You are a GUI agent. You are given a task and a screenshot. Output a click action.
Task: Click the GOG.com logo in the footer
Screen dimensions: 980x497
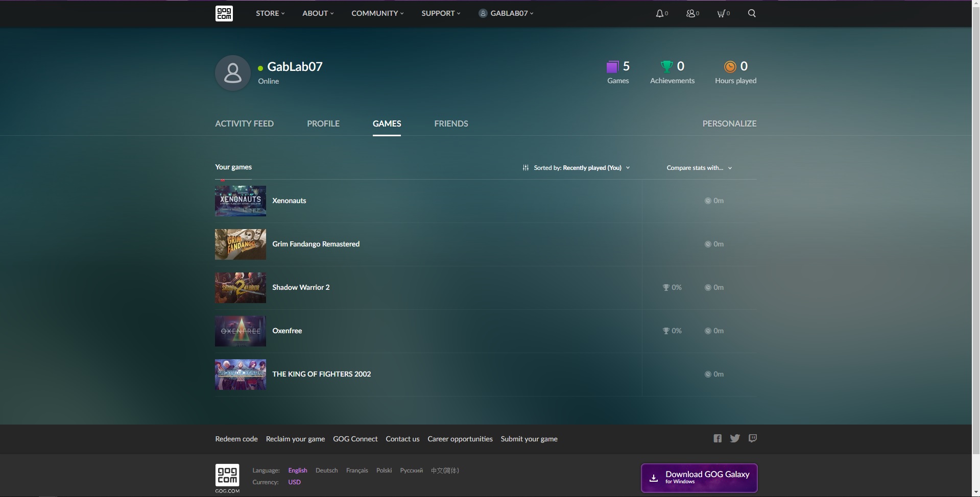point(227,478)
